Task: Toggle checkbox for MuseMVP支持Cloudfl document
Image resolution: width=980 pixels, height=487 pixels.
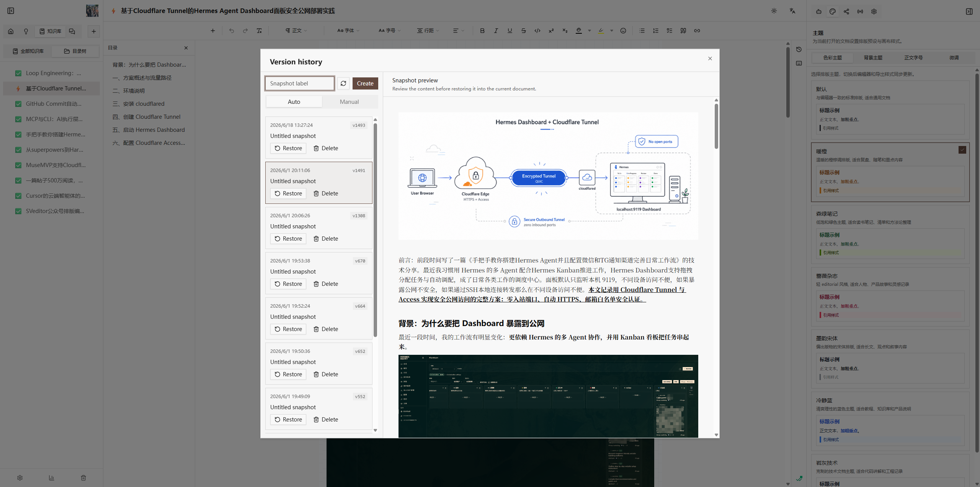Action: click(x=18, y=165)
